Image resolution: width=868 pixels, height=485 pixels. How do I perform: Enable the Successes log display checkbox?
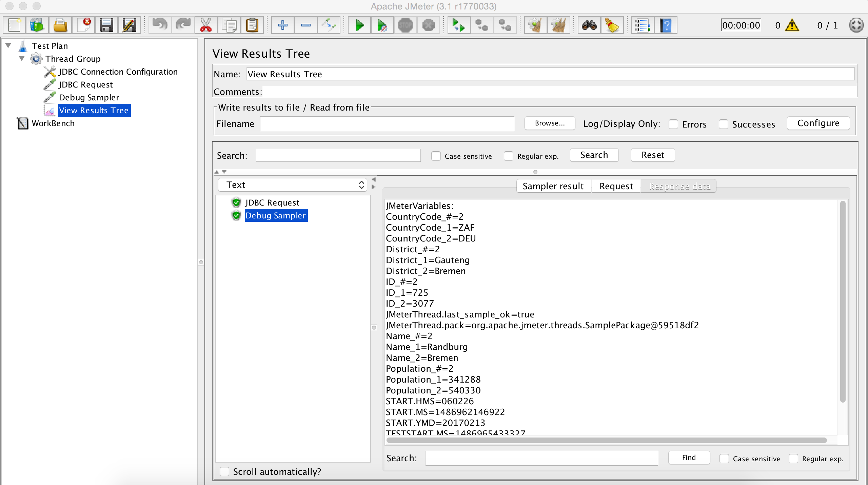click(724, 123)
